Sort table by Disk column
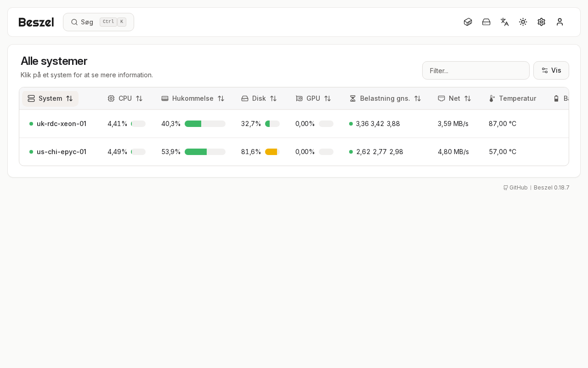Image resolution: width=588 pixels, height=368 pixels. point(259,98)
